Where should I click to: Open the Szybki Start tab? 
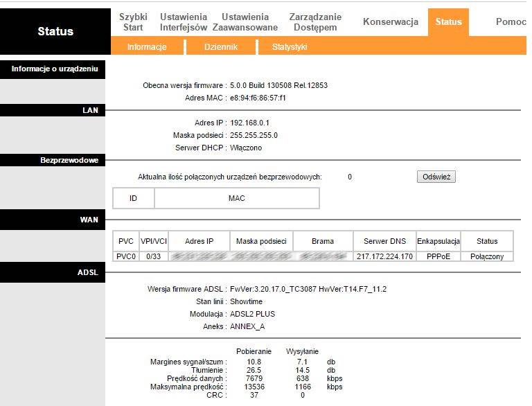pyautogui.click(x=133, y=21)
